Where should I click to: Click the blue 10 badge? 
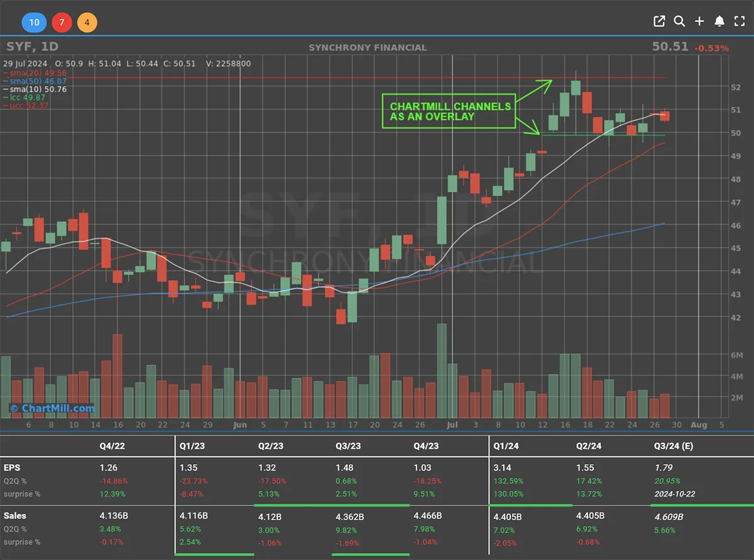pos(34,23)
